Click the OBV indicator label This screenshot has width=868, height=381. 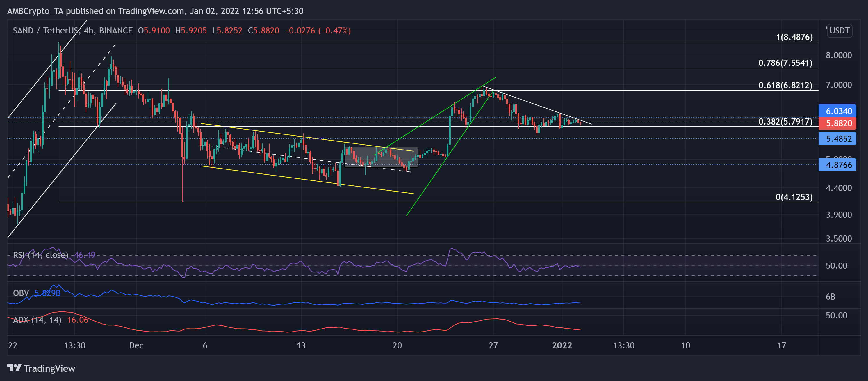click(x=21, y=293)
